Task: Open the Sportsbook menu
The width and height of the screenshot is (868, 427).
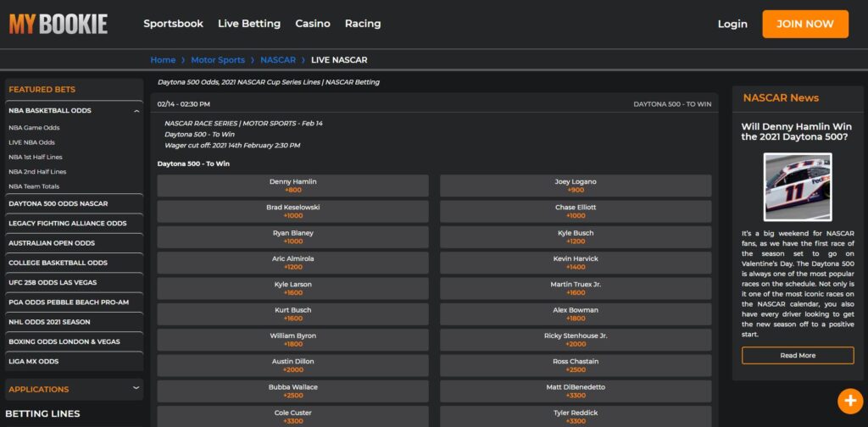Action: 173,24
